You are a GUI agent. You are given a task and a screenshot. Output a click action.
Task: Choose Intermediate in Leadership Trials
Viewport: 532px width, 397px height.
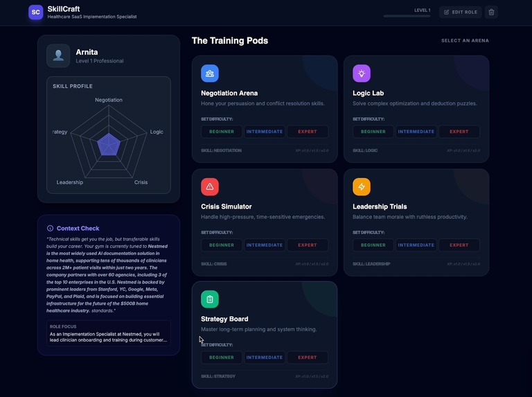click(416, 245)
